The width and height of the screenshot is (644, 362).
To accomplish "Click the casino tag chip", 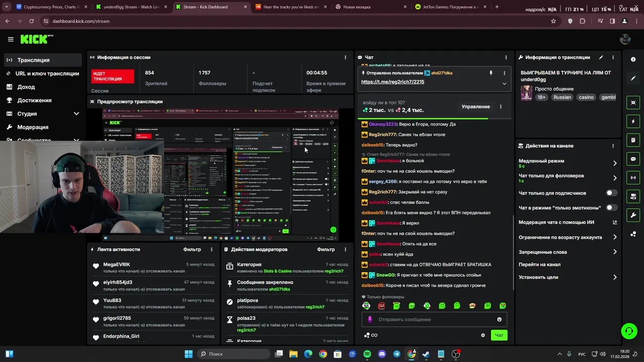I will click(586, 97).
